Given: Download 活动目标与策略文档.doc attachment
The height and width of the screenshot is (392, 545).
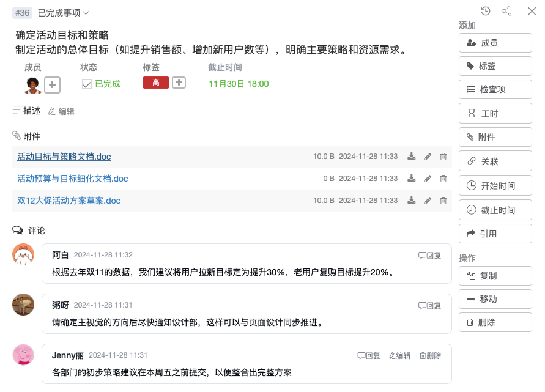Looking at the screenshot, I should (412, 157).
